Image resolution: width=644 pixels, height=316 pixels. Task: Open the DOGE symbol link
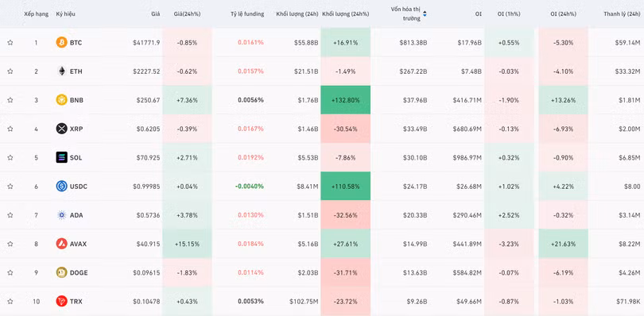(79, 272)
